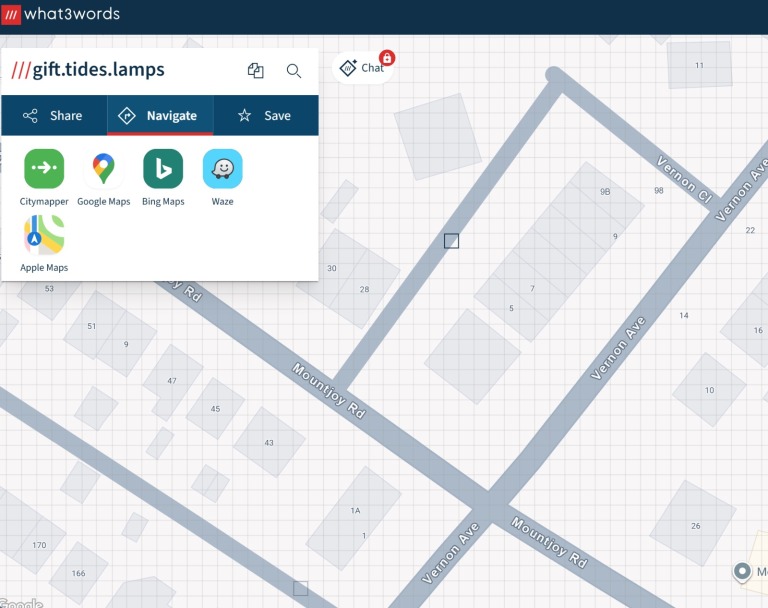Launch Waze navigation

(222, 169)
